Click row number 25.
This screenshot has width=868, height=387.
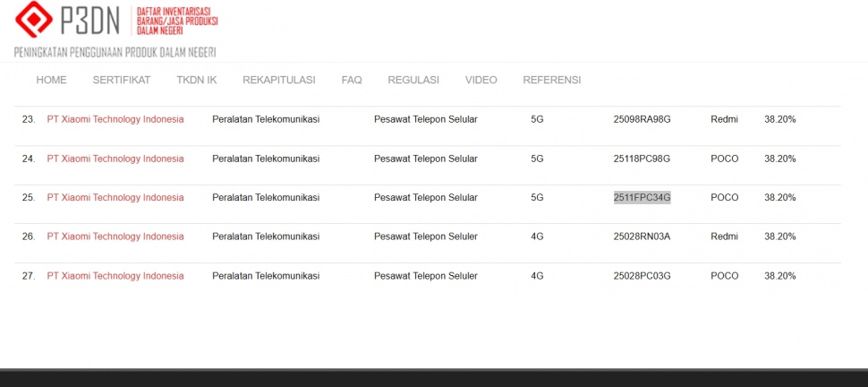(x=29, y=197)
